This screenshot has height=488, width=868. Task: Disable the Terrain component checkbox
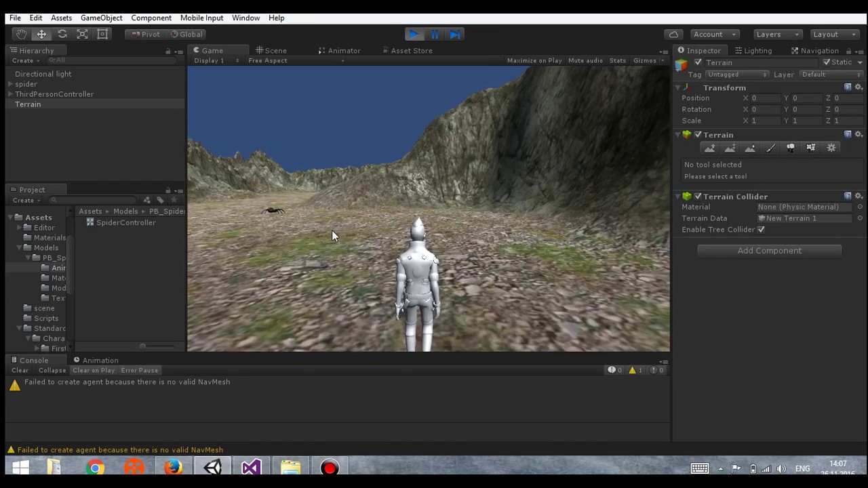(x=698, y=134)
